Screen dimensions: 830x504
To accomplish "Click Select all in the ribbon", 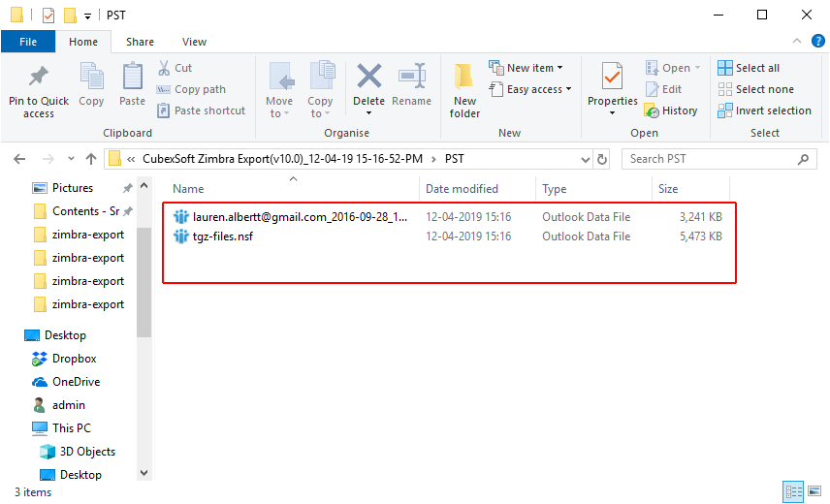I will point(749,68).
